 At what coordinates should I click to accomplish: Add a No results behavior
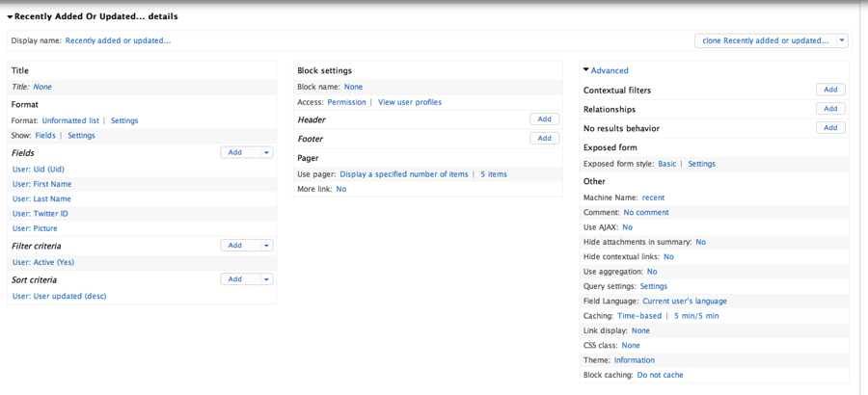pos(830,128)
